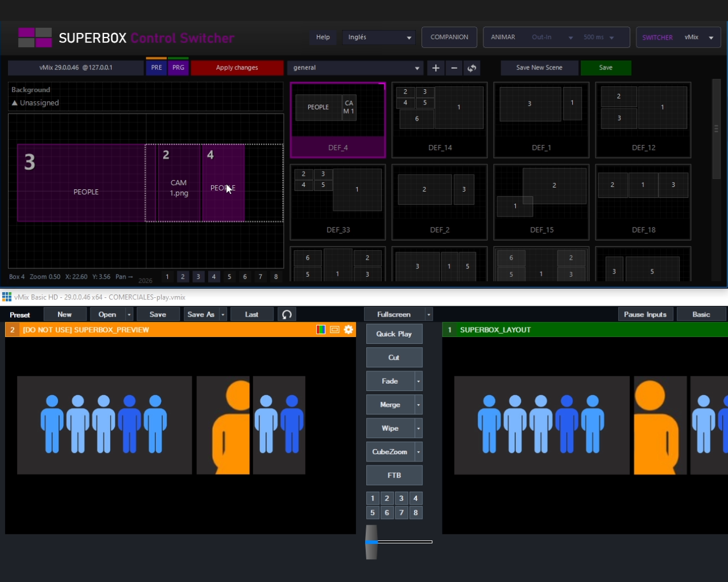Image resolution: width=728 pixels, height=582 pixels.
Task: Trigger the Wipe transition
Action: (390, 429)
